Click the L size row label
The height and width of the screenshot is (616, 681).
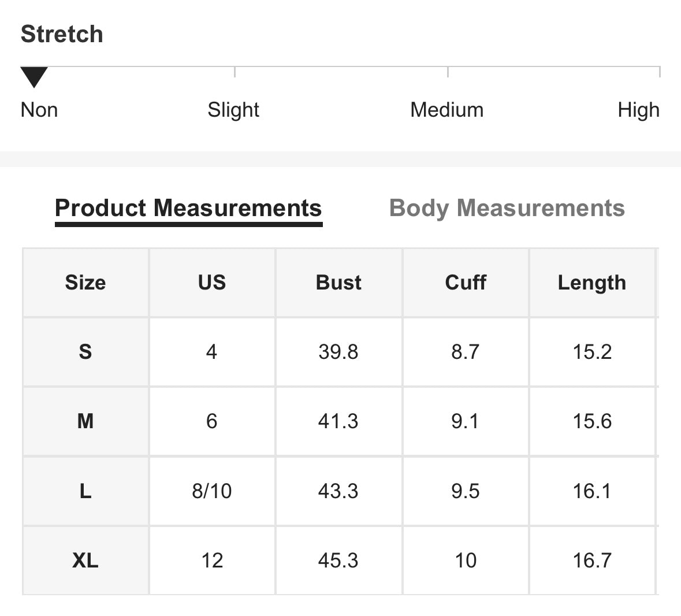(85, 491)
